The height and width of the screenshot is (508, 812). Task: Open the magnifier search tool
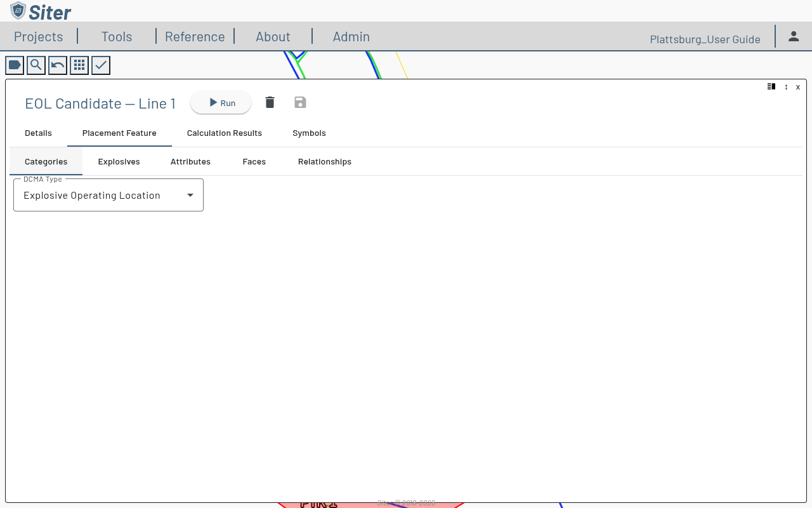36,65
